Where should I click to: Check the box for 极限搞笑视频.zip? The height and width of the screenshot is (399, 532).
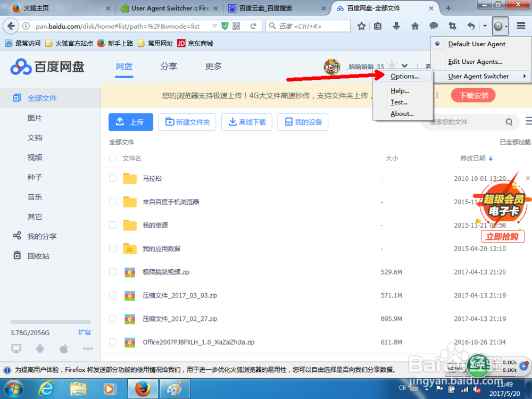[x=113, y=272]
